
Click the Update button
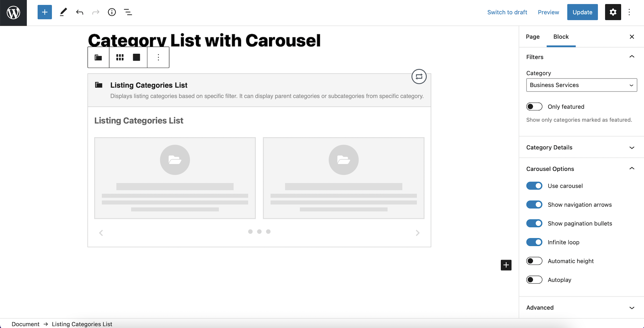coord(582,12)
